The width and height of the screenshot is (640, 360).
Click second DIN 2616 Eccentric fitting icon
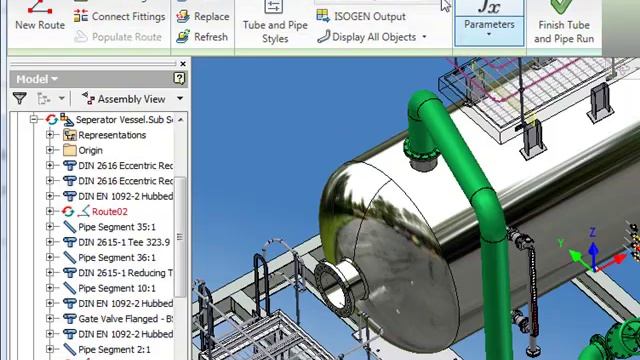click(x=69, y=181)
